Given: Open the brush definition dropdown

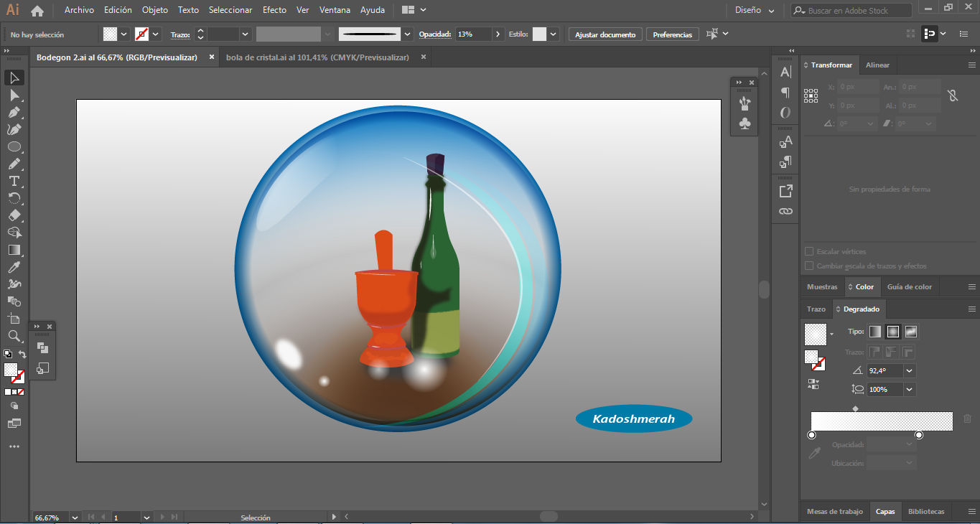Looking at the screenshot, I should pyautogui.click(x=408, y=34).
